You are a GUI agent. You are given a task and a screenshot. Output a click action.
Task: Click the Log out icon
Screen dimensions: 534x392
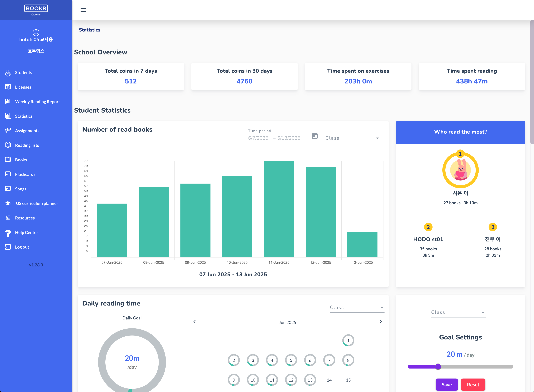(x=8, y=247)
